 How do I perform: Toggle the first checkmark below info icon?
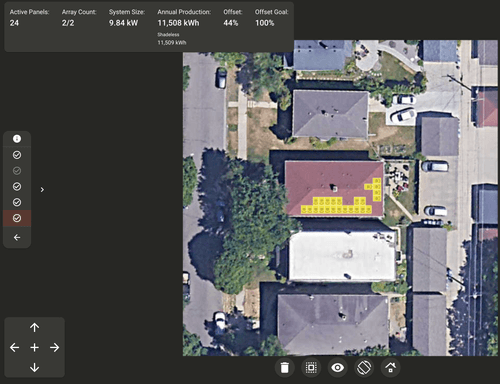(17, 155)
